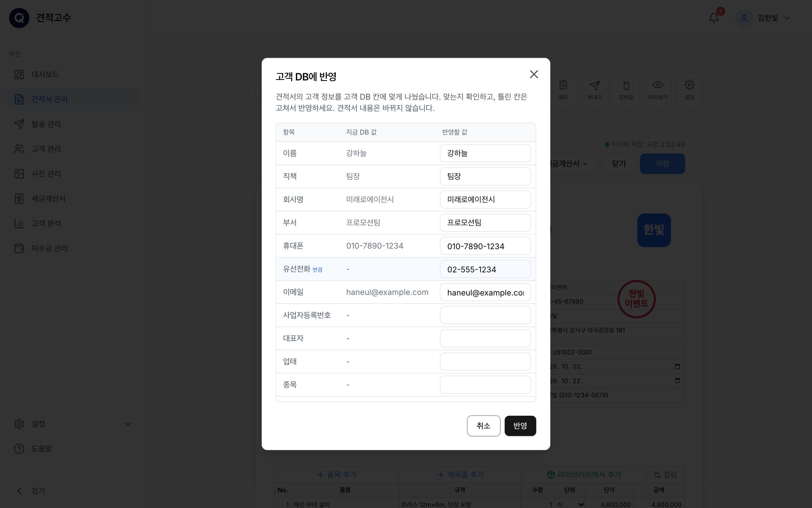
Task: Expand the 설정 sidebar section
Action: tap(73, 424)
